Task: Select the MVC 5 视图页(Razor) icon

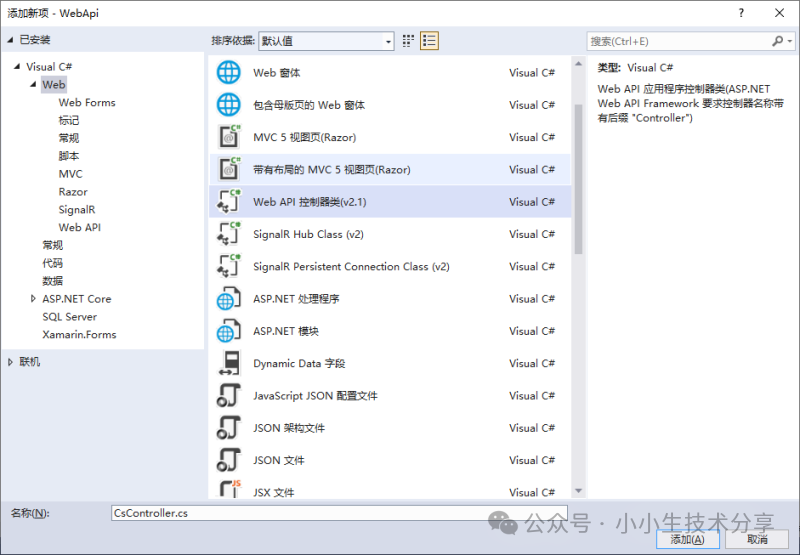Action: [229, 137]
